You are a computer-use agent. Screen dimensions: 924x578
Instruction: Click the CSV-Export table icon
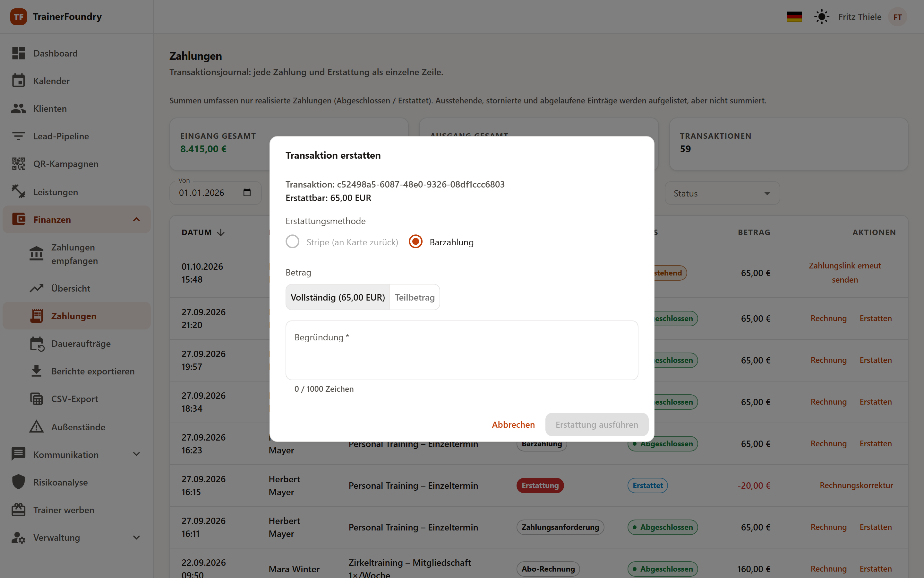coord(36,399)
